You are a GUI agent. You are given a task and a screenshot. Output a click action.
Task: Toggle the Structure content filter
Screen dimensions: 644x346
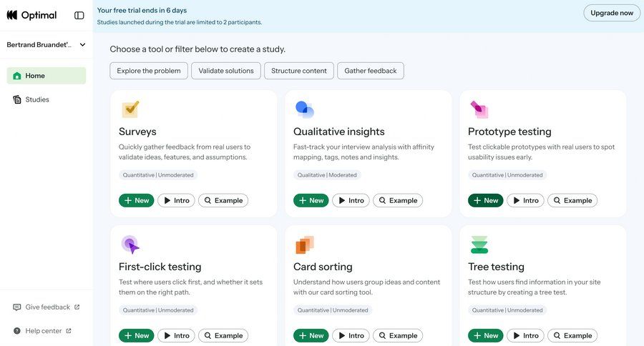pos(299,71)
